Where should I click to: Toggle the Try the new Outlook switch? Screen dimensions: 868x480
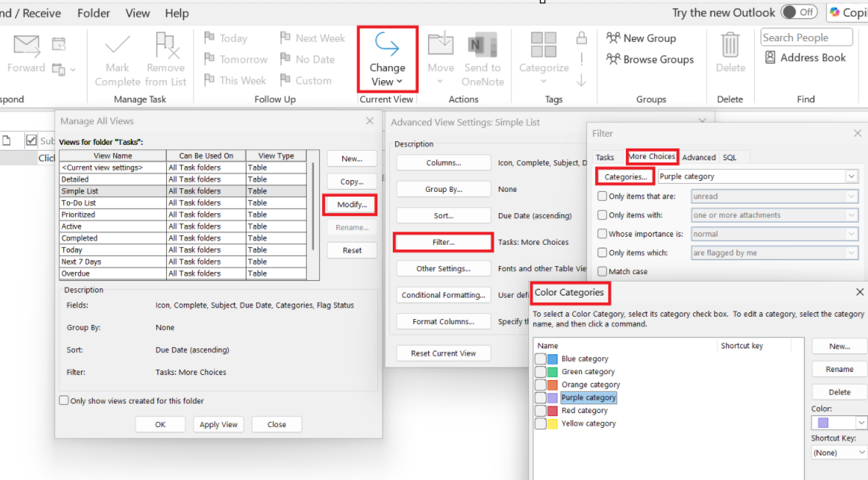800,12
